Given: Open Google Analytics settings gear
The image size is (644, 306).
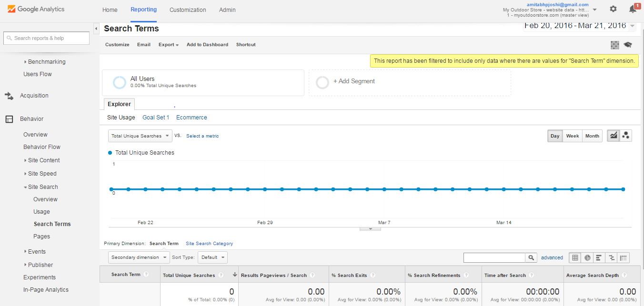Looking at the screenshot, I should pyautogui.click(x=613, y=9).
